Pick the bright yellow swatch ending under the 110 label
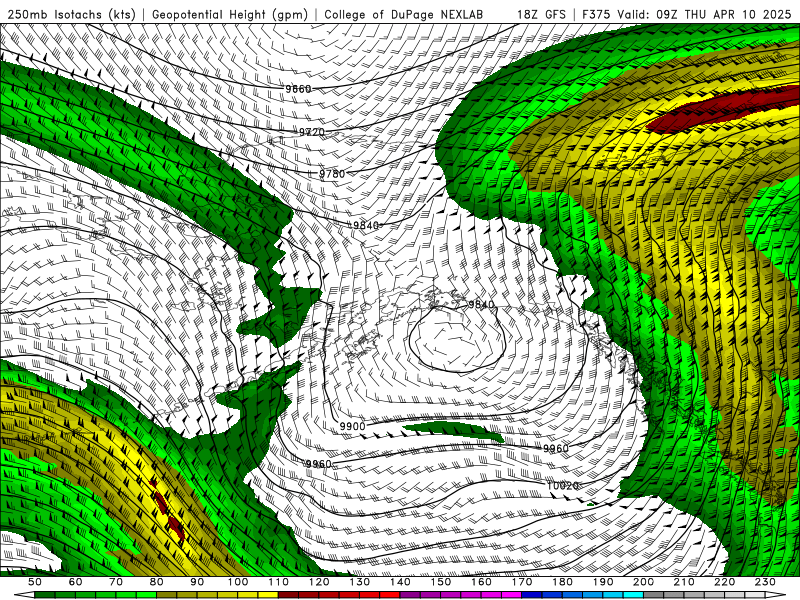This screenshot has width=800, height=600. coord(268,595)
